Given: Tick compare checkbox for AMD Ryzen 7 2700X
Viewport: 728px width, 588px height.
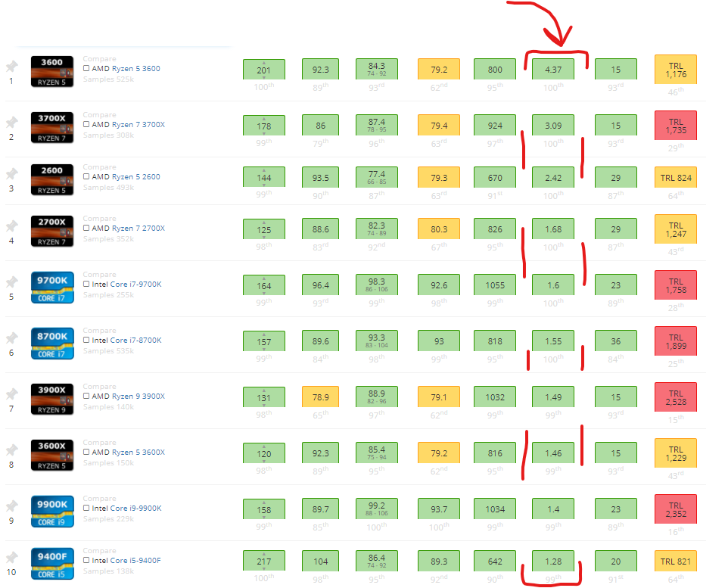Looking at the screenshot, I should (86, 228).
